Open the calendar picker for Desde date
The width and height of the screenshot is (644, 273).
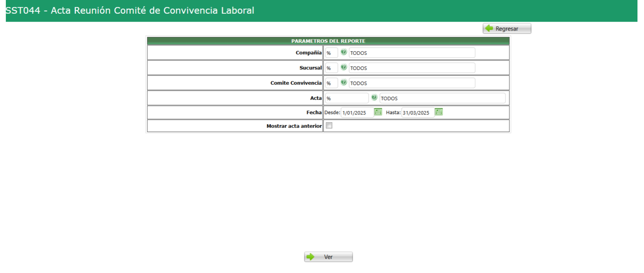378,112
